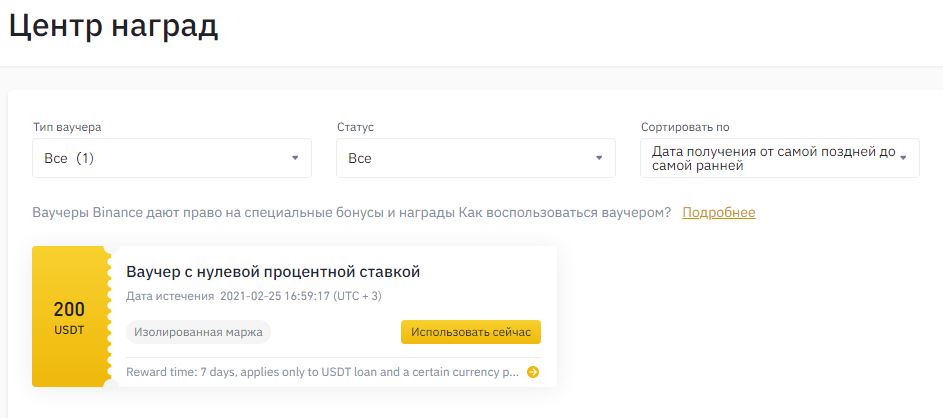Click the yellow arrow icon on the voucher
Screen dimensions: 943x418
click(533, 372)
